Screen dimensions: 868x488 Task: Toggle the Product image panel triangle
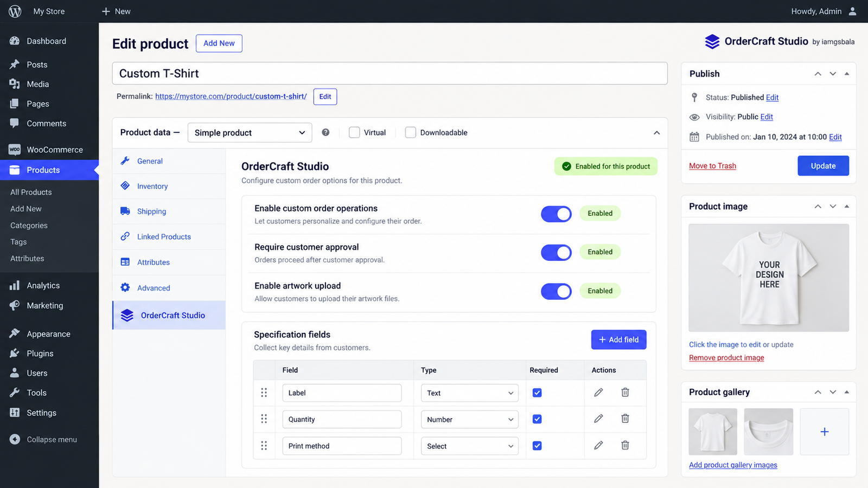[x=847, y=206]
